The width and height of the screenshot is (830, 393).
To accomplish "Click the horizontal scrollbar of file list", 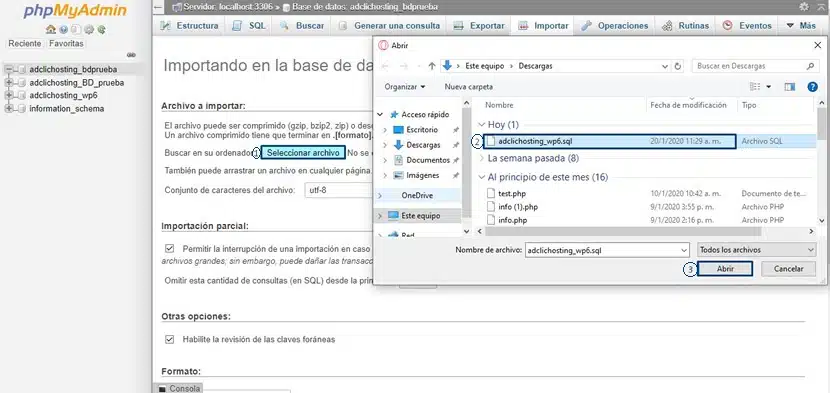I will (623, 231).
